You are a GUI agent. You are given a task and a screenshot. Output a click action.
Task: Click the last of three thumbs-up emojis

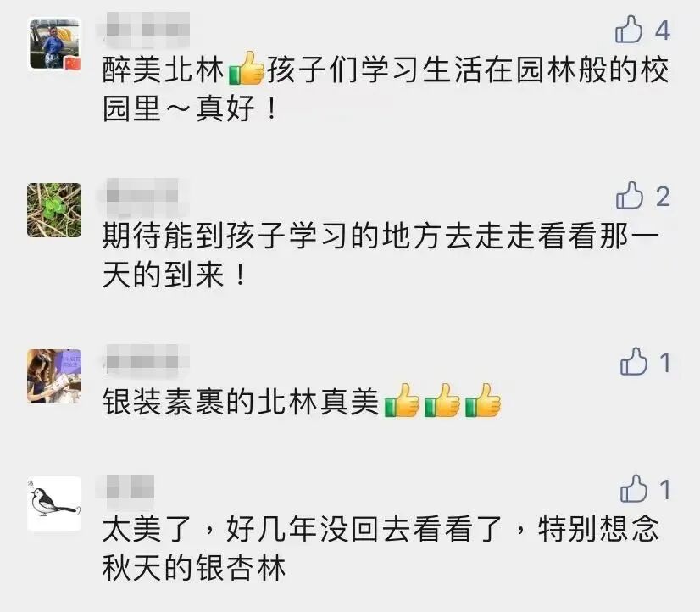point(483,401)
